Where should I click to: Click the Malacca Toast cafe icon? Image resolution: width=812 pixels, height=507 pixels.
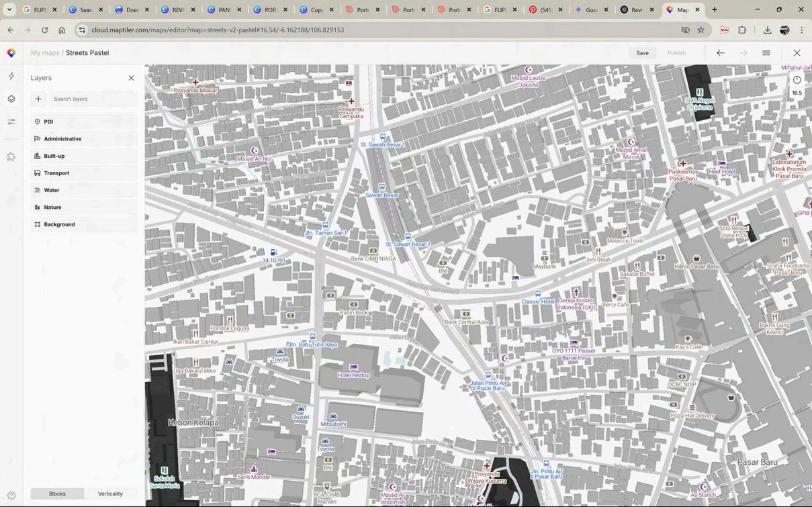625,232
